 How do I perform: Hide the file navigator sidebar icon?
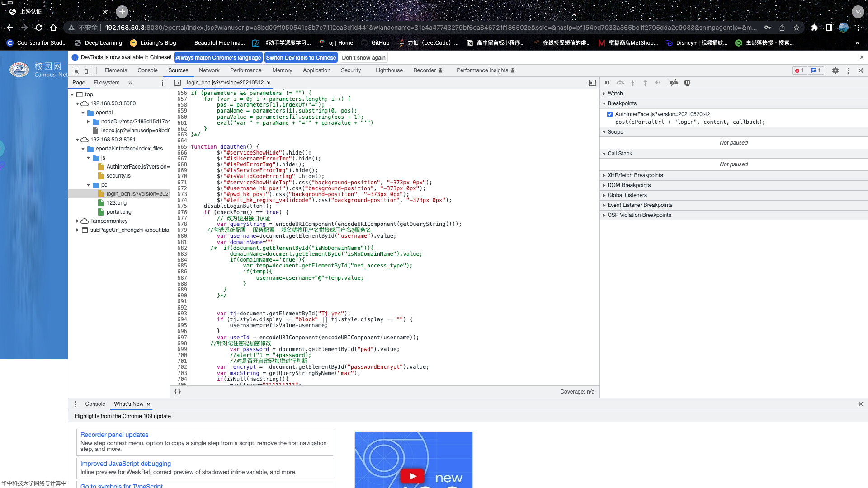click(177, 83)
